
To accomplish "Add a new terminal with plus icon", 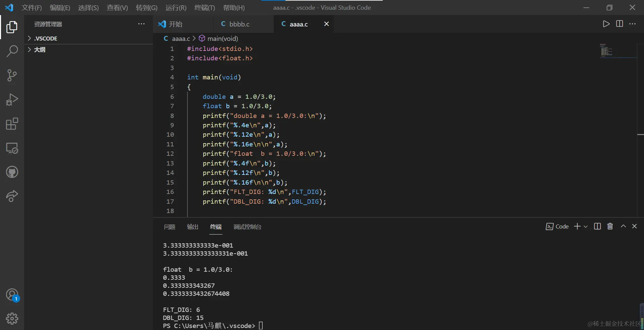I will pos(577,226).
